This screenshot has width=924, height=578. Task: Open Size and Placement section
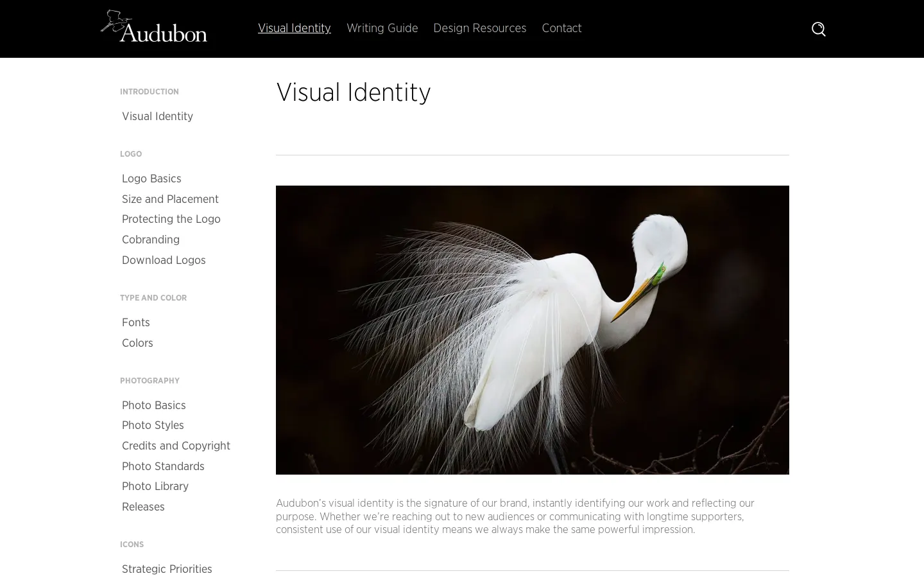[170, 199]
